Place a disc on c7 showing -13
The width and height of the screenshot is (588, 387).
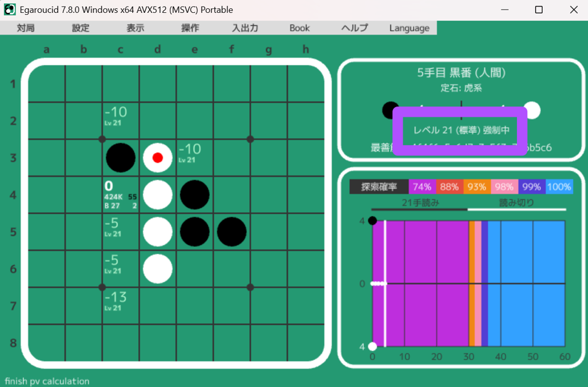pos(121,306)
